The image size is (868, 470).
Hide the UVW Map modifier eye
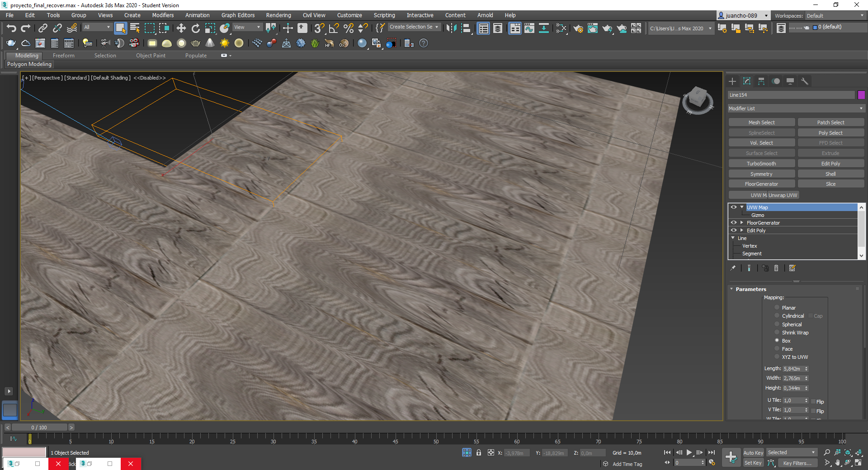pyautogui.click(x=734, y=207)
